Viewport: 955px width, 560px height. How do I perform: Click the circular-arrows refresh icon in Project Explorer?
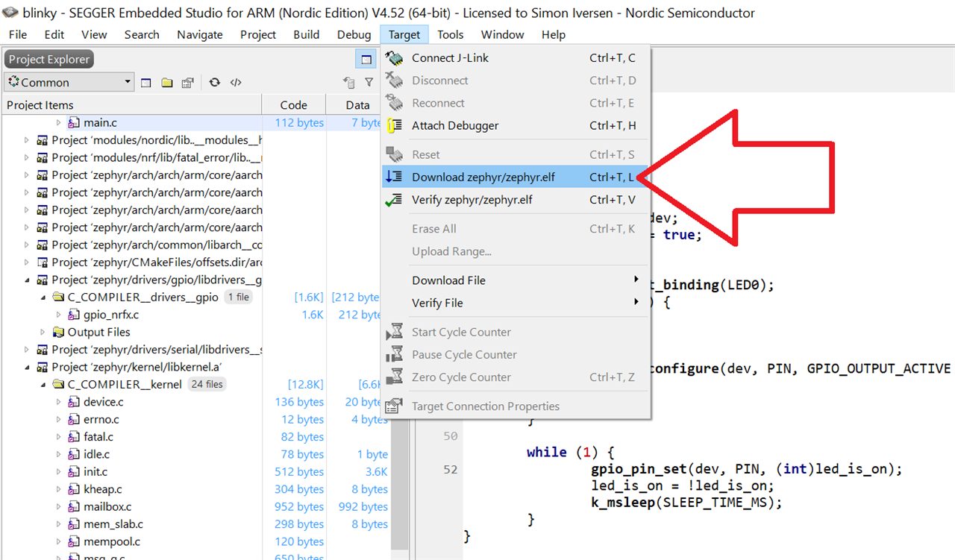215,83
